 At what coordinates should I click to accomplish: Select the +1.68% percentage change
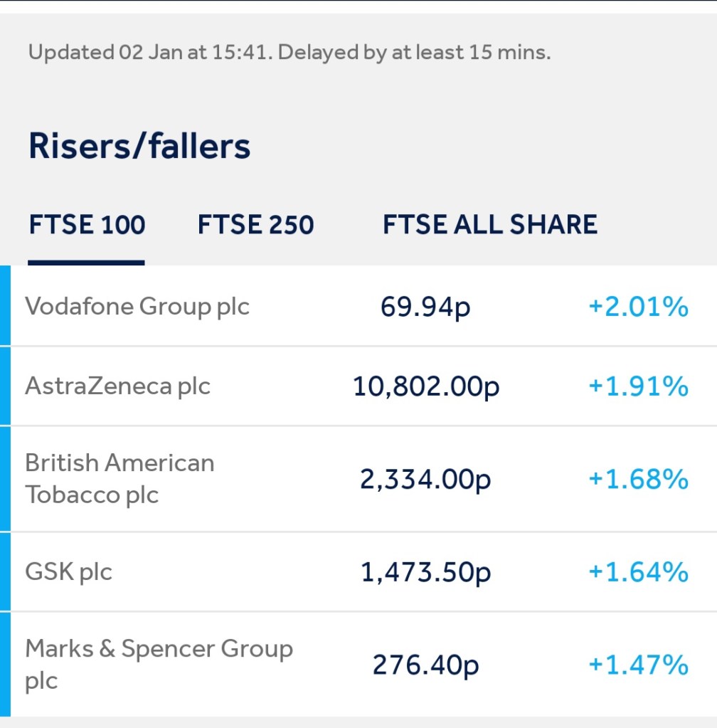638,479
